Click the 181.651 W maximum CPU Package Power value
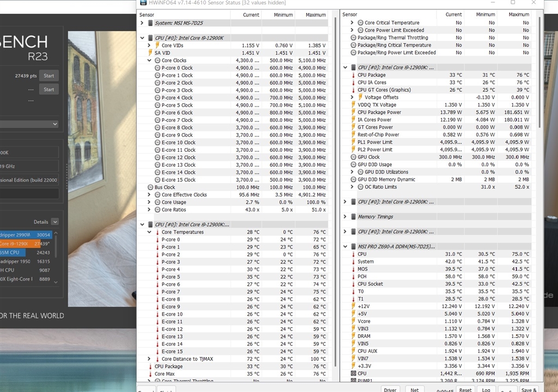The width and height of the screenshot is (558, 392). click(517, 112)
